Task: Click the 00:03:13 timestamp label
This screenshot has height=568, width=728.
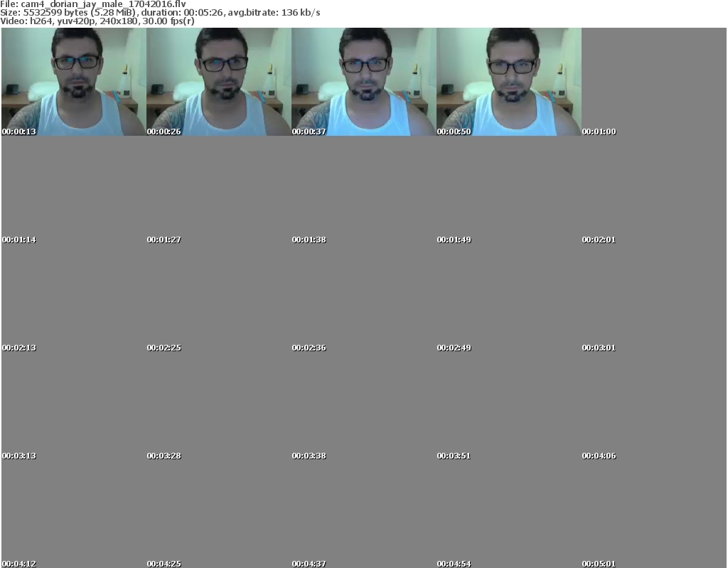Action: (19, 456)
